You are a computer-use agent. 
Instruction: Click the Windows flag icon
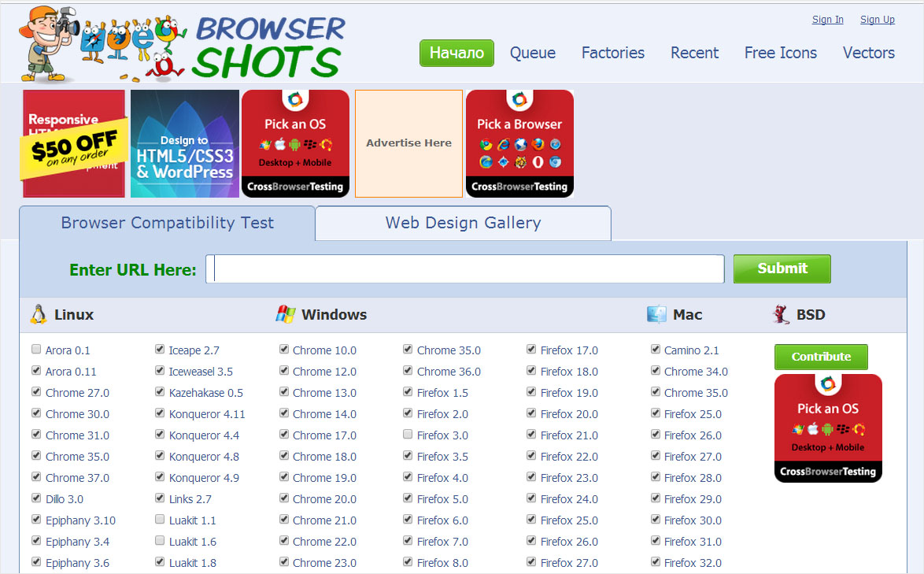286,314
